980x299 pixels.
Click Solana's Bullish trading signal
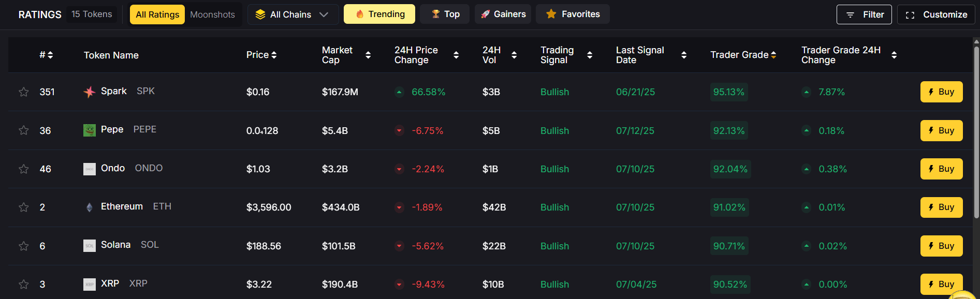click(x=554, y=246)
